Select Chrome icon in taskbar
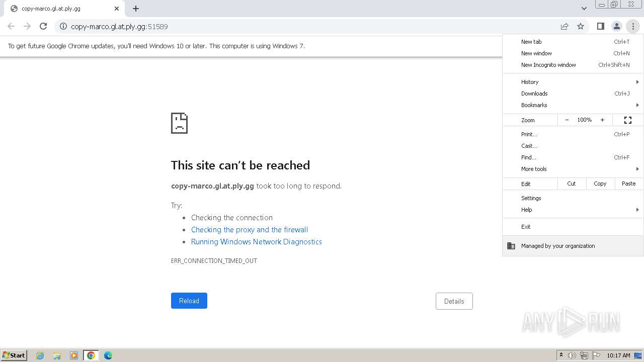The height and width of the screenshot is (362, 644). [x=91, y=355]
